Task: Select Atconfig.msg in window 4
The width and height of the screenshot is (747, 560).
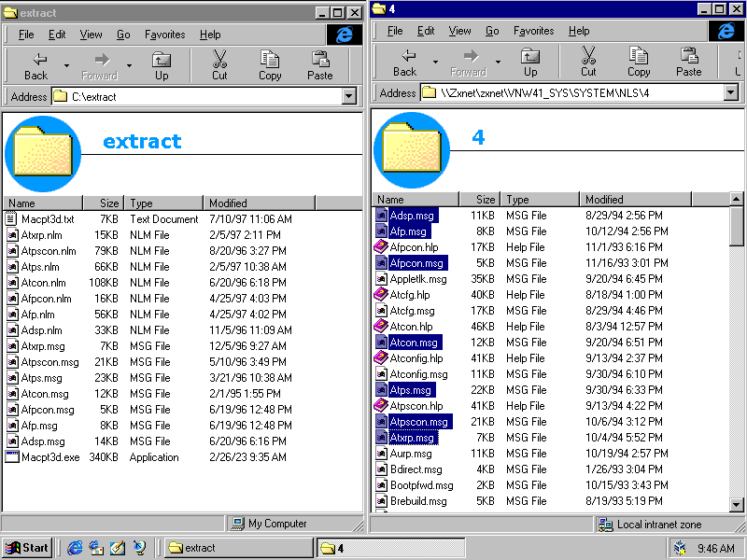Action: [418, 374]
